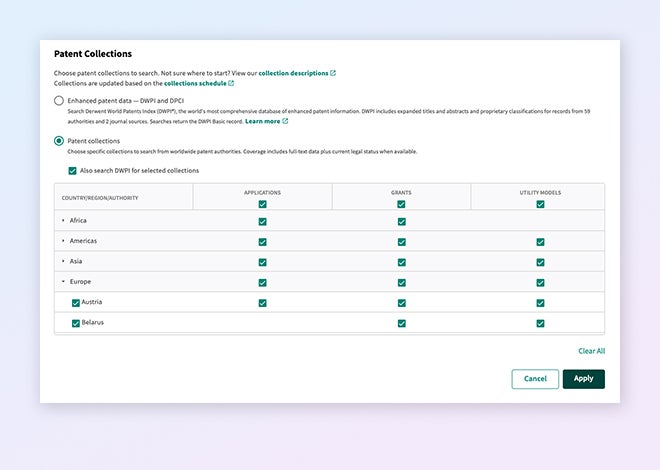Uncheck the Belarus country checkbox
660x470 pixels.
pyautogui.click(x=76, y=323)
